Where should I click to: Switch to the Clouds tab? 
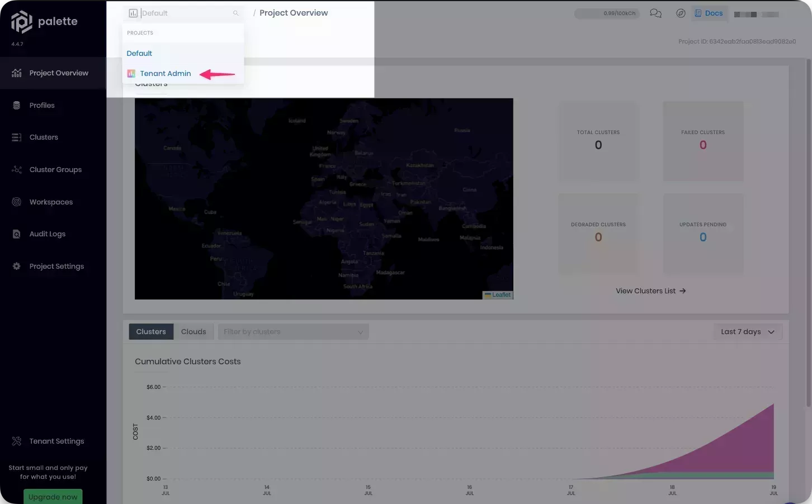[x=193, y=331]
